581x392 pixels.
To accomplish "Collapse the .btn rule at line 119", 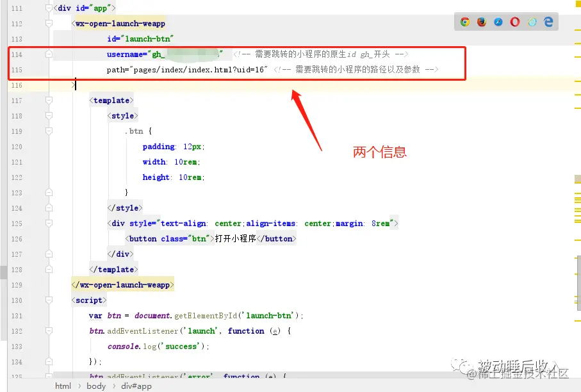I will pyautogui.click(x=49, y=131).
